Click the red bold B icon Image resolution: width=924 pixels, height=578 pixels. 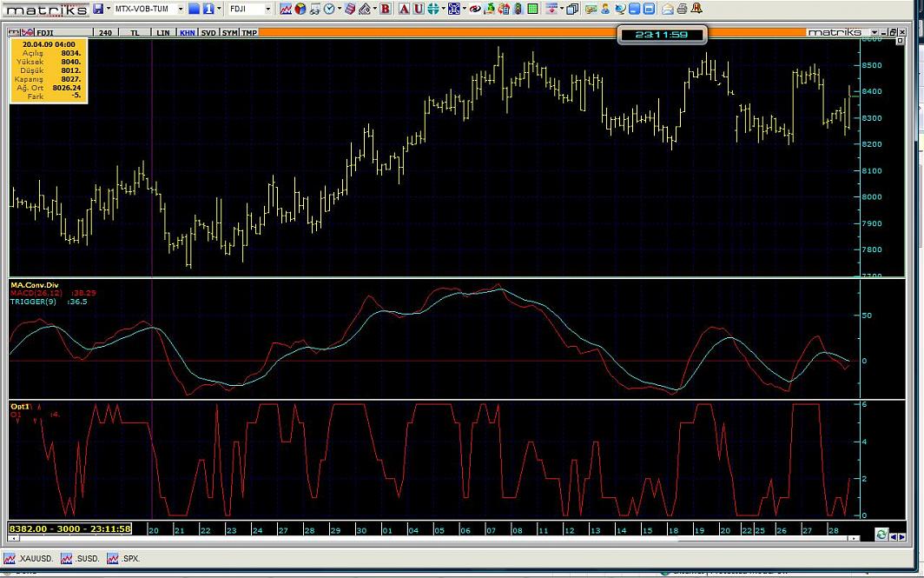pos(386,9)
